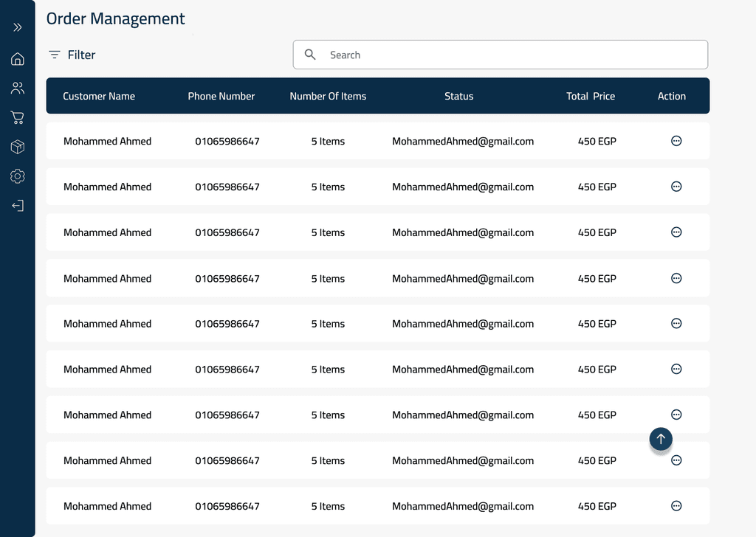Open the Filter options
The width and height of the screenshot is (756, 537).
pyautogui.click(x=72, y=55)
